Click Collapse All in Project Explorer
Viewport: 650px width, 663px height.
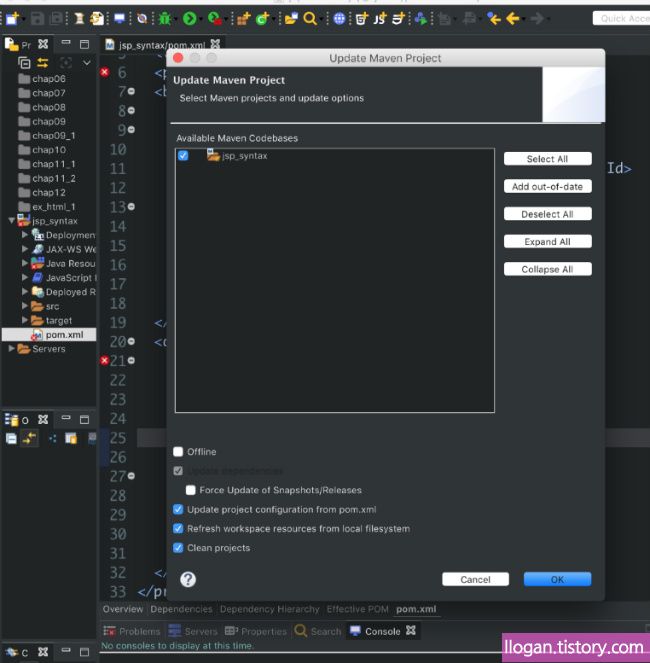click(24, 63)
